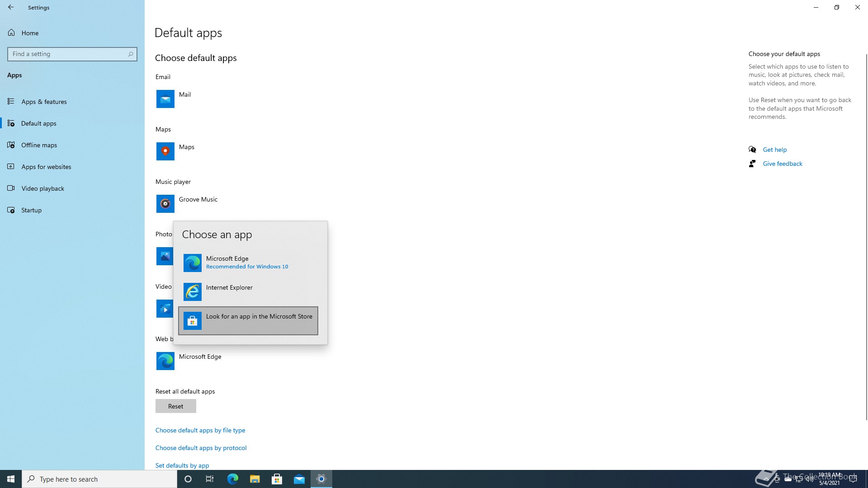This screenshot has height=488, width=868.
Task: Open Choose default apps by protocol
Action: click(201, 448)
